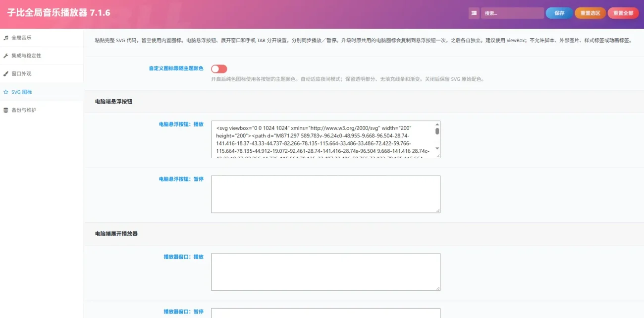Click into the 电脑悬浮按钮：暂停 textarea
The height and width of the screenshot is (318, 644).
click(x=325, y=194)
